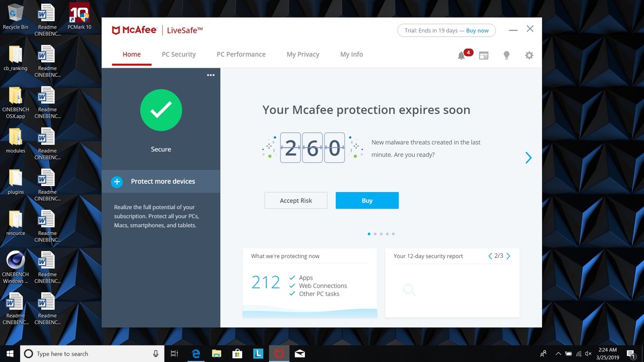Click the 260 malware threat counter

pyautogui.click(x=312, y=148)
